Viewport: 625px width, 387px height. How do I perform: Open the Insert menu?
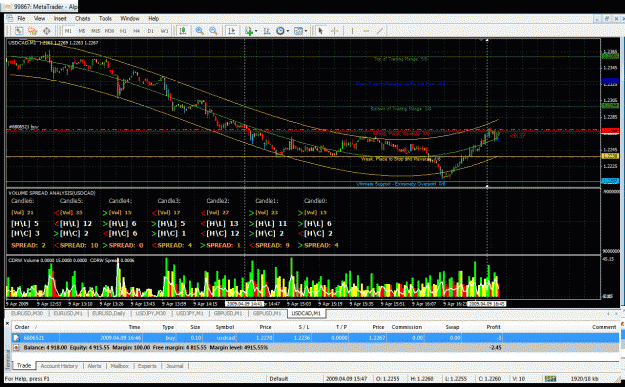[60, 18]
